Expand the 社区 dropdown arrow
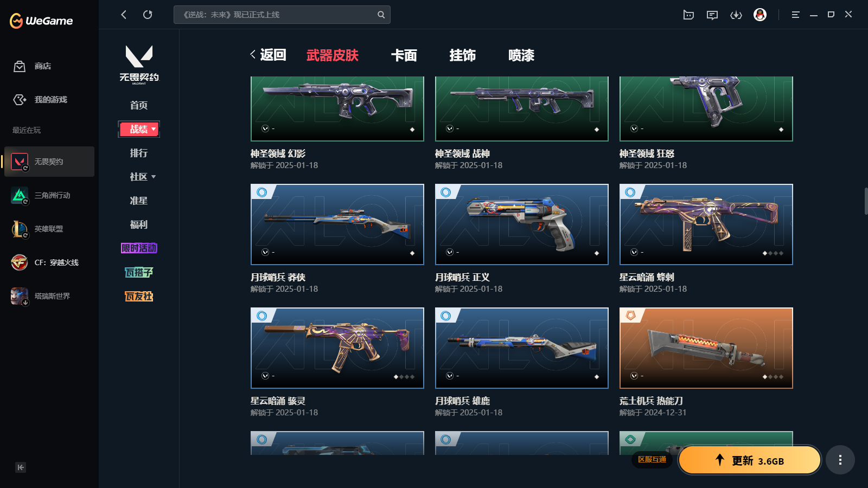 (154, 177)
